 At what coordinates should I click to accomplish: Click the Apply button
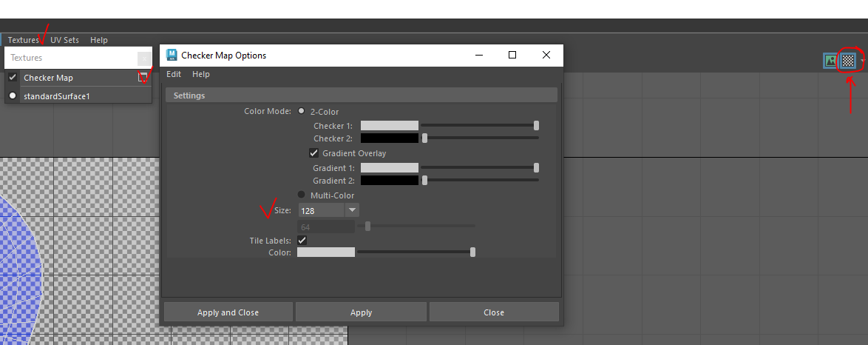click(361, 312)
